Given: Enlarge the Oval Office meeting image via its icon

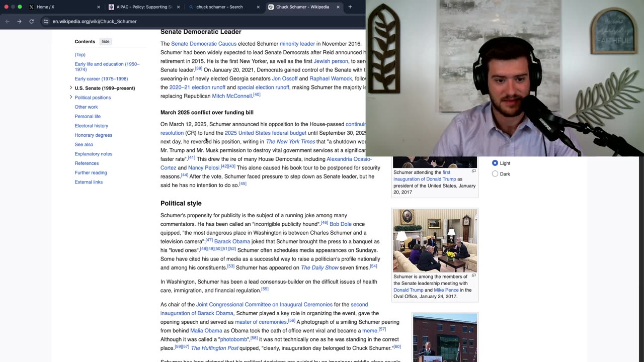Looking at the screenshot, I should [x=473, y=276].
